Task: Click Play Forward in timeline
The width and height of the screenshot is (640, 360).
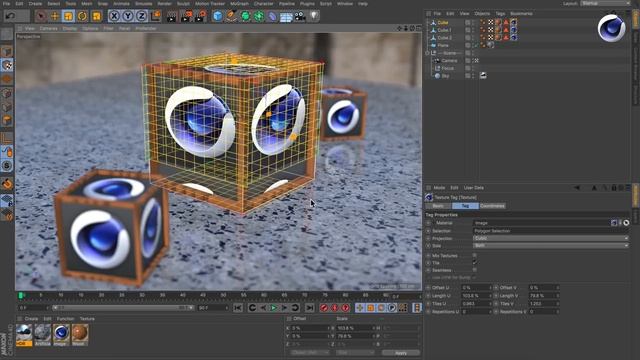Action: pos(273,308)
